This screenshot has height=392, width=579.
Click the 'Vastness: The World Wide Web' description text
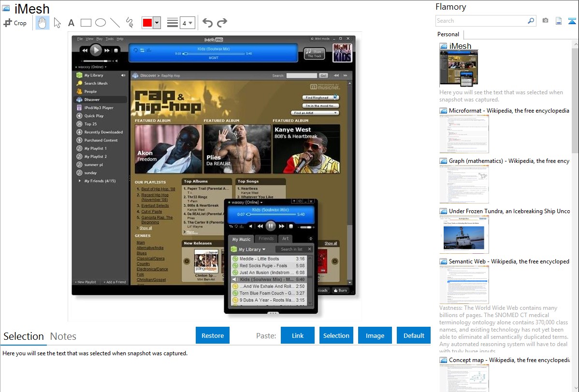click(503, 329)
